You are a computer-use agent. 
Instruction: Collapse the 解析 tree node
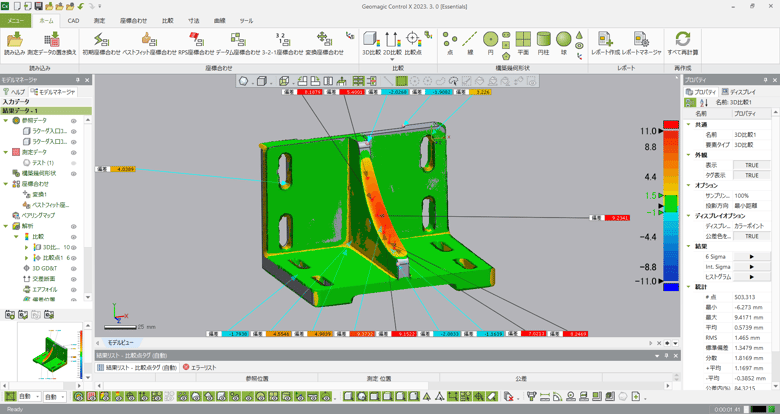[6, 226]
